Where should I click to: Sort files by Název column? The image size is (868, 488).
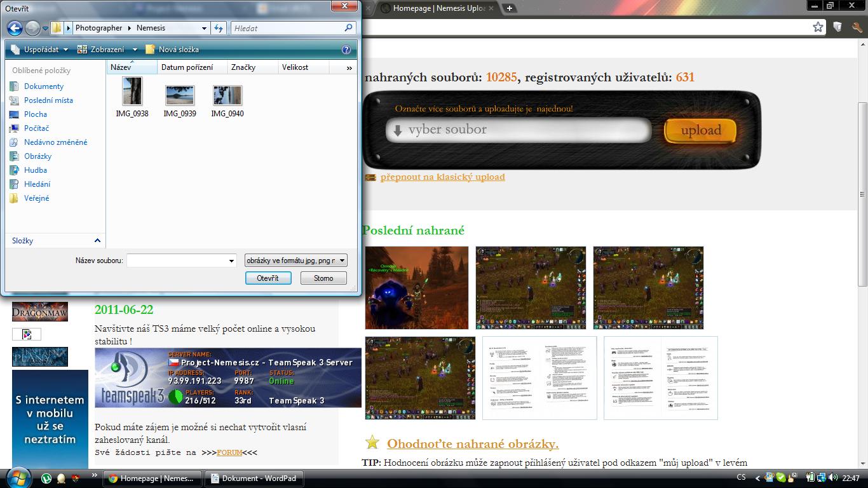point(132,67)
